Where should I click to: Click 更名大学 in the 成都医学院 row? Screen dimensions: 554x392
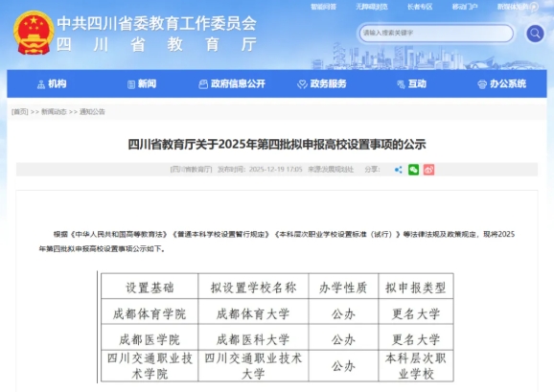click(416, 339)
